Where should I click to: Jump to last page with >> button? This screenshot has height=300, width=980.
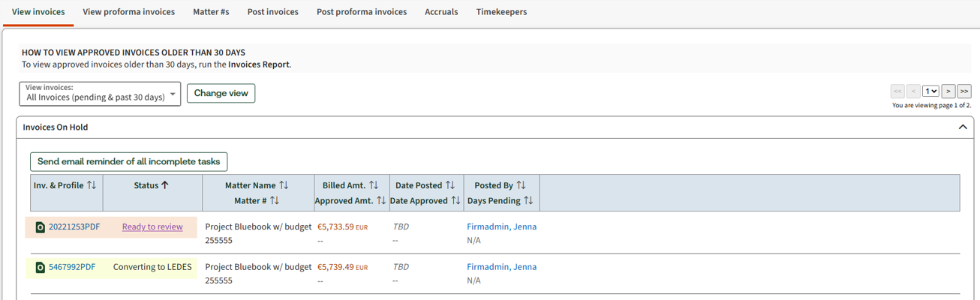click(964, 91)
